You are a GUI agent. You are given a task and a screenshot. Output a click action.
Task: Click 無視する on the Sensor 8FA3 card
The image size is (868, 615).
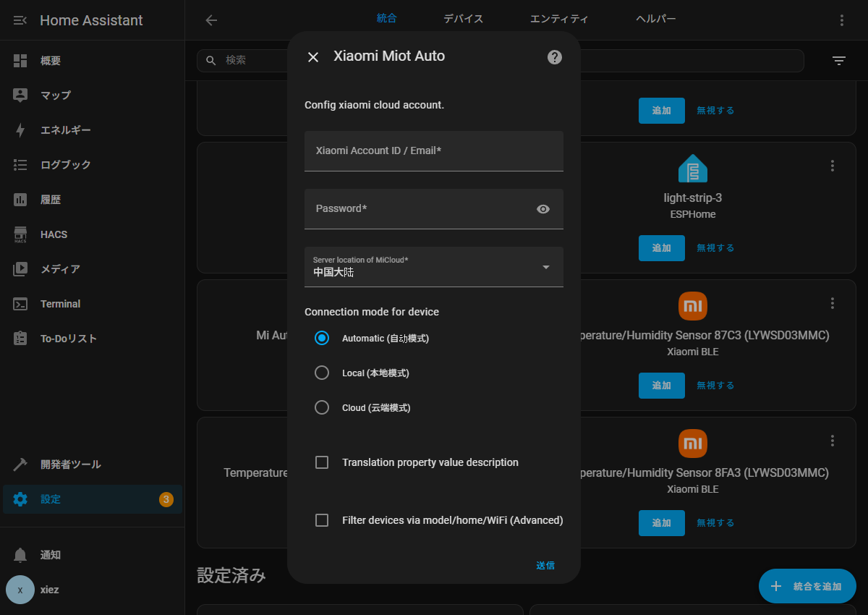click(715, 523)
